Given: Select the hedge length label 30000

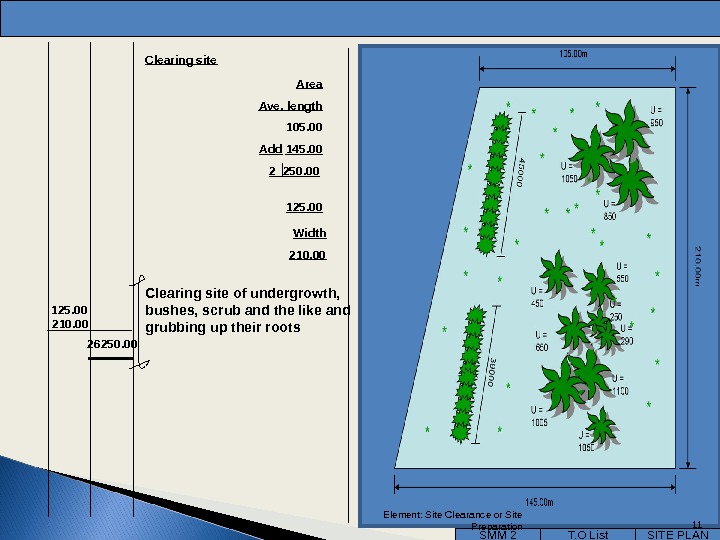Looking at the screenshot, I should click(491, 372).
